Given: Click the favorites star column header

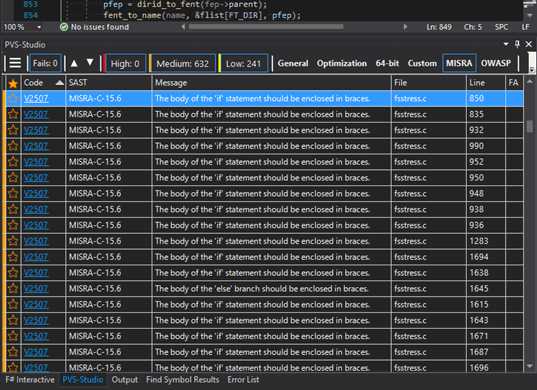Looking at the screenshot, I should (13, 83).
